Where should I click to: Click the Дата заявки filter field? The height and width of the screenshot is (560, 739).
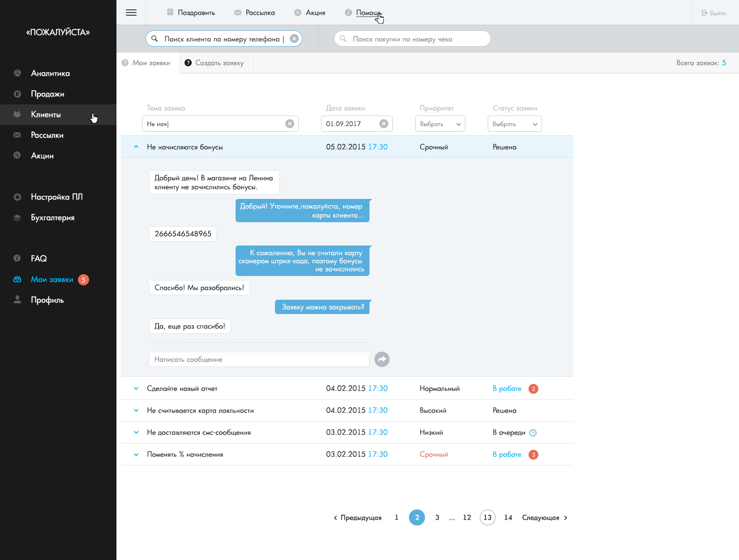(357, 124)
